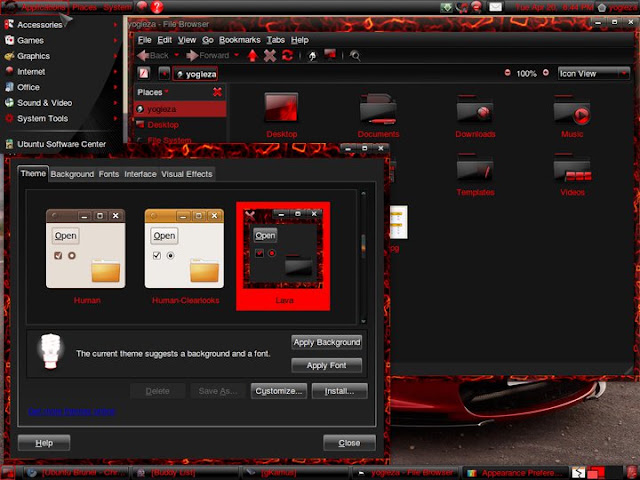Click the Customize... button
The width and height of the screenshot is (640, 480).
[x=279, y=391]
